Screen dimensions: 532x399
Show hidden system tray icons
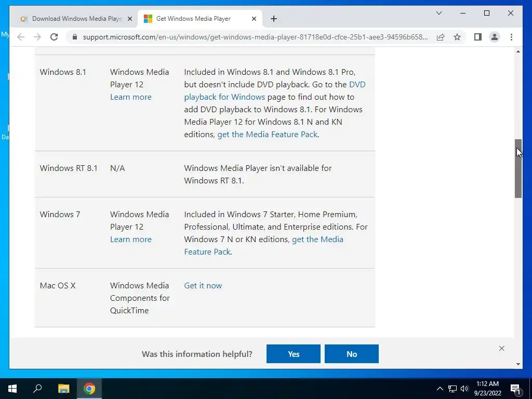[x=440, y=389]
